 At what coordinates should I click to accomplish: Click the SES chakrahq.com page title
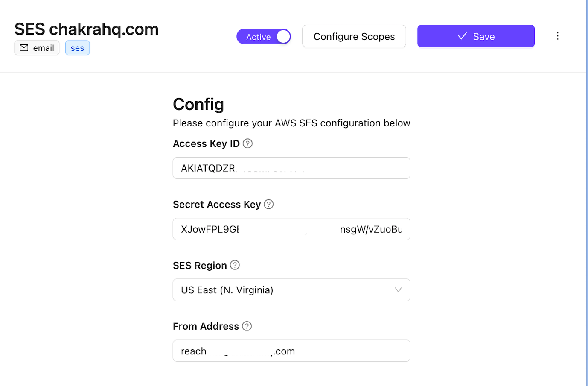pyautogui.click(x=87, y=29)
